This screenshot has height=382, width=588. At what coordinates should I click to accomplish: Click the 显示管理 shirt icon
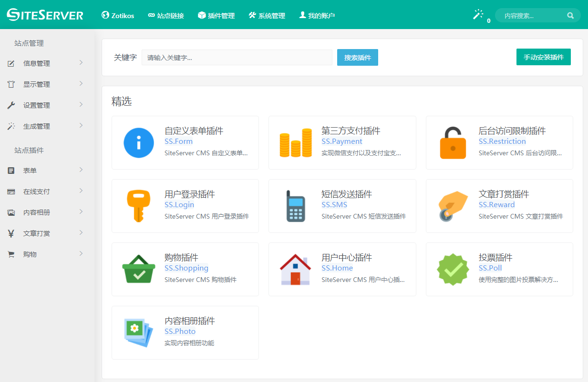(x=11, y=84)
